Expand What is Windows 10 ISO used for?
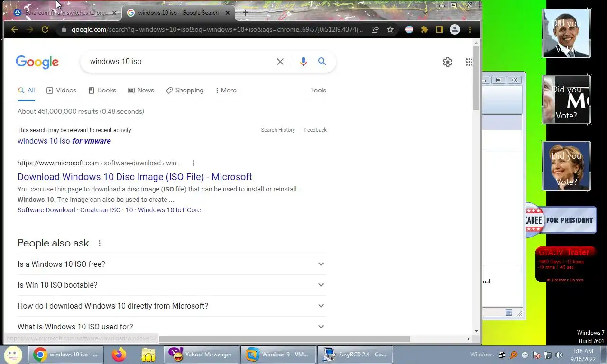607x364 pixels. 171,327
